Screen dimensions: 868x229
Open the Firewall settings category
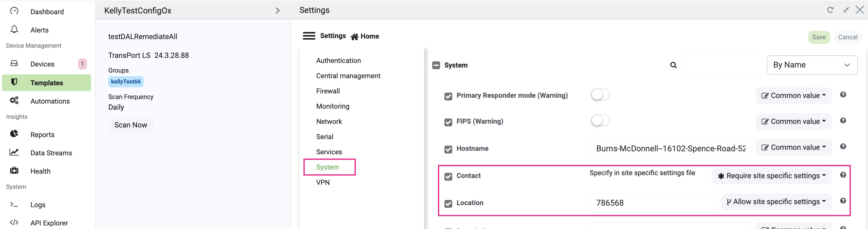(328, 91)
